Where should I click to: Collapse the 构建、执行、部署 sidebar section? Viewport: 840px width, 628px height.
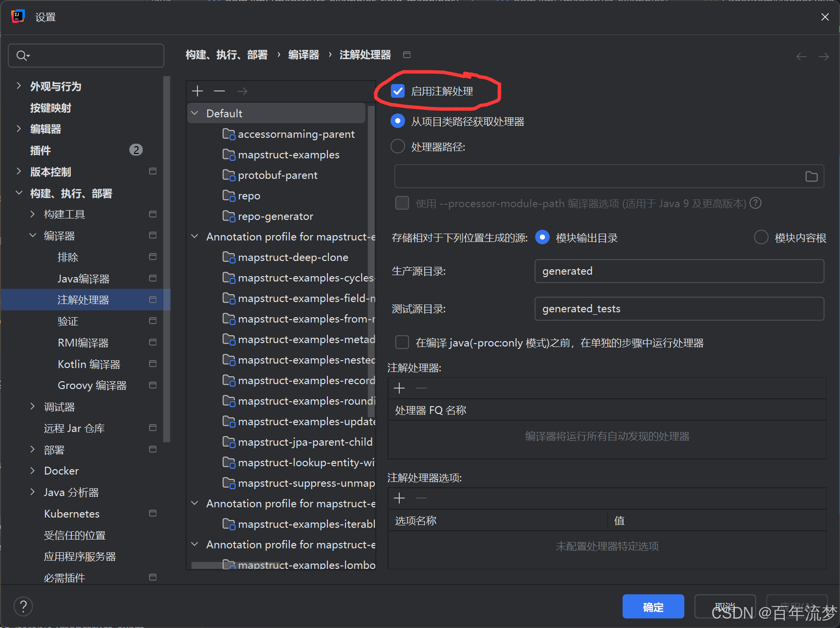(x=18, y=193)
